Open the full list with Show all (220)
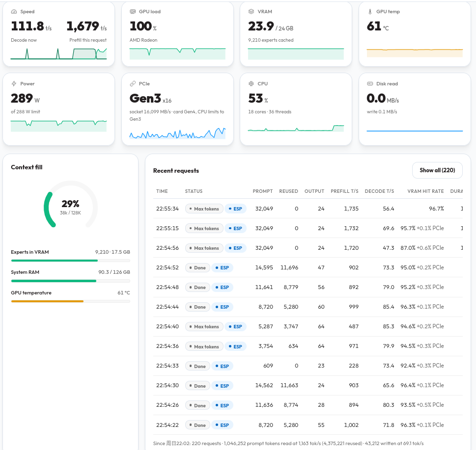This screenshot has height=450, width=476. click(437, 170)
